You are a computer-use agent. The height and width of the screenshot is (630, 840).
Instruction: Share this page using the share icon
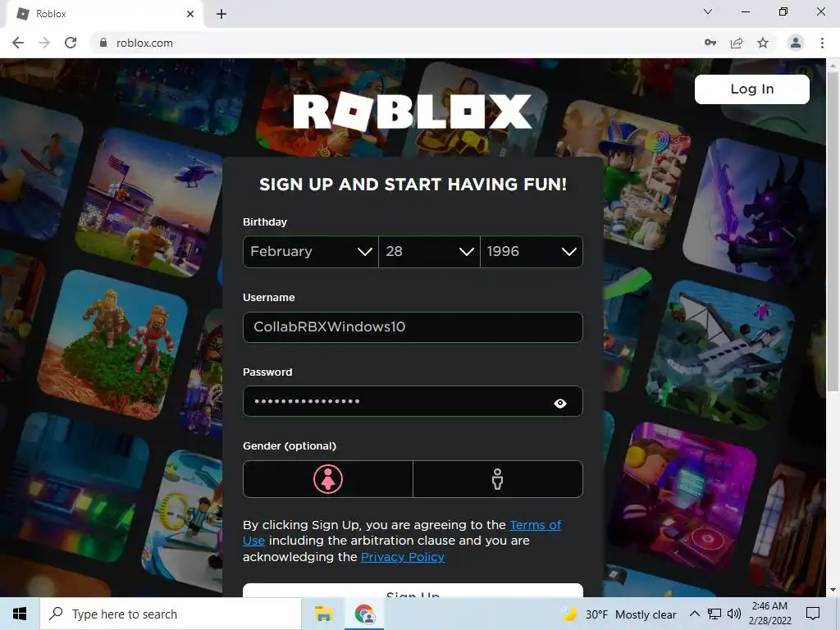pyautogui.click(x=737, y=43)
